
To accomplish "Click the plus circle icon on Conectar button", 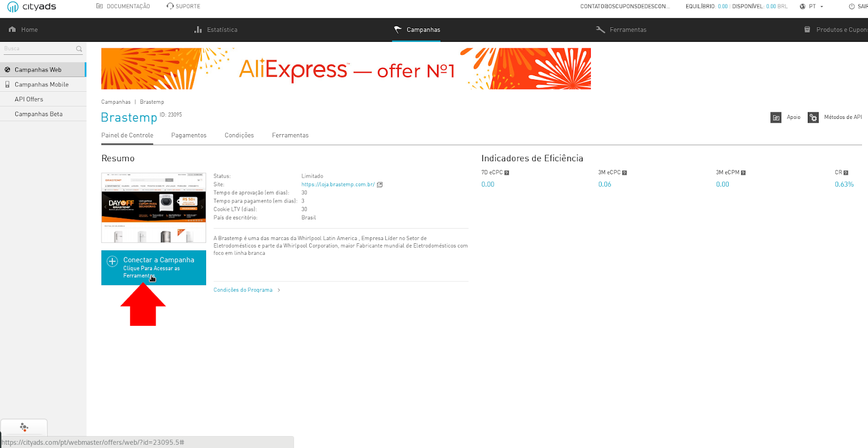I will [112, 261].
